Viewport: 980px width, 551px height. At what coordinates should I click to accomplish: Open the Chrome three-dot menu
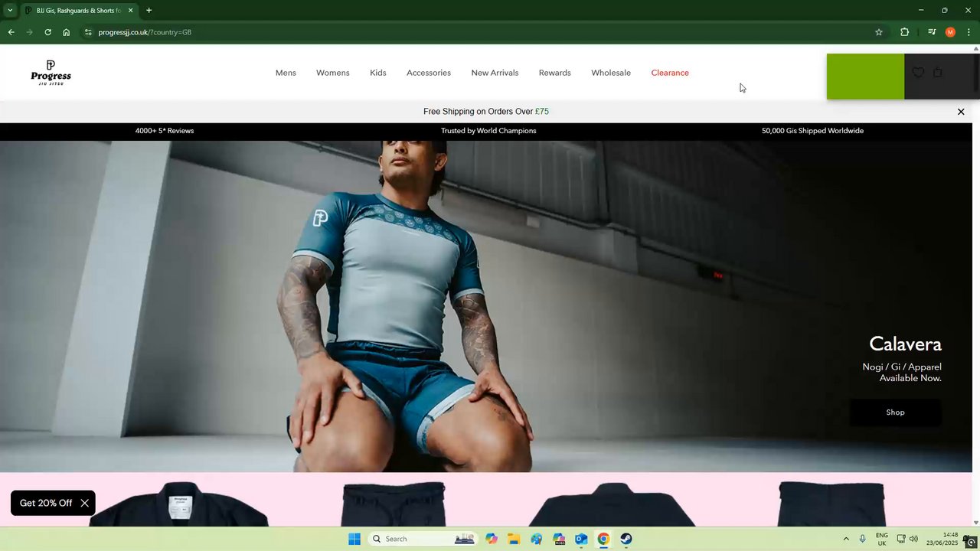pos(969,32)
